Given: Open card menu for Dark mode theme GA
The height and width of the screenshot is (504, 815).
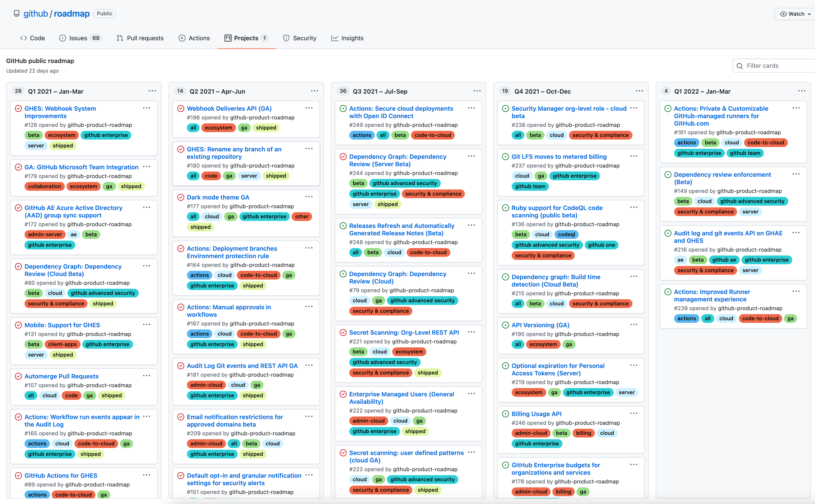Looking at the screenshot, I should click(309, 197).
